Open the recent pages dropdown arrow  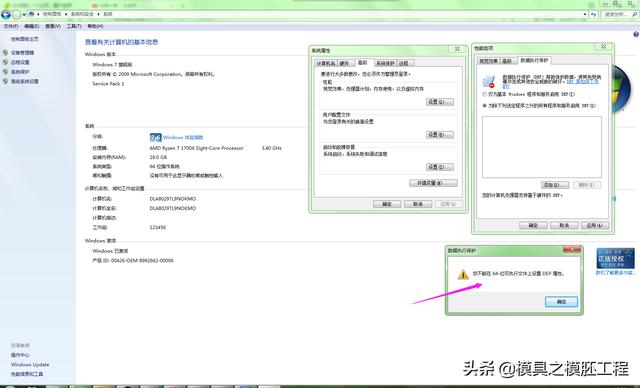24,15
